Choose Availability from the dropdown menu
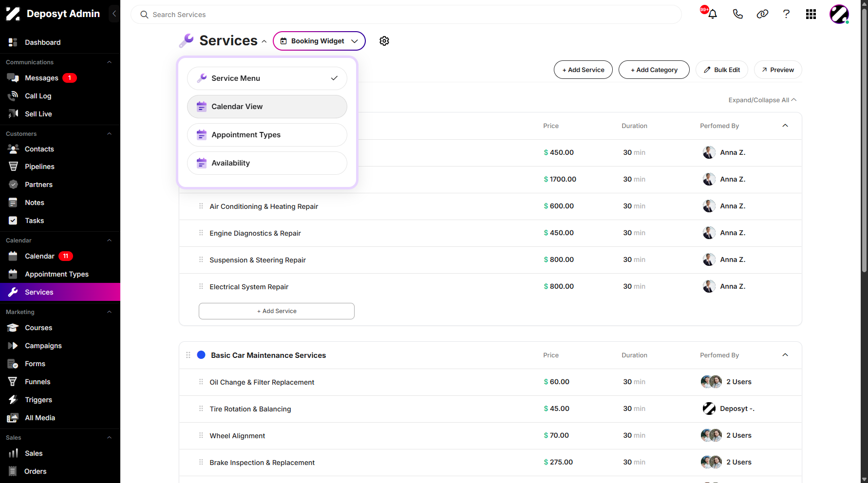This screenshot has width=868, height=483. click(267, 163)
